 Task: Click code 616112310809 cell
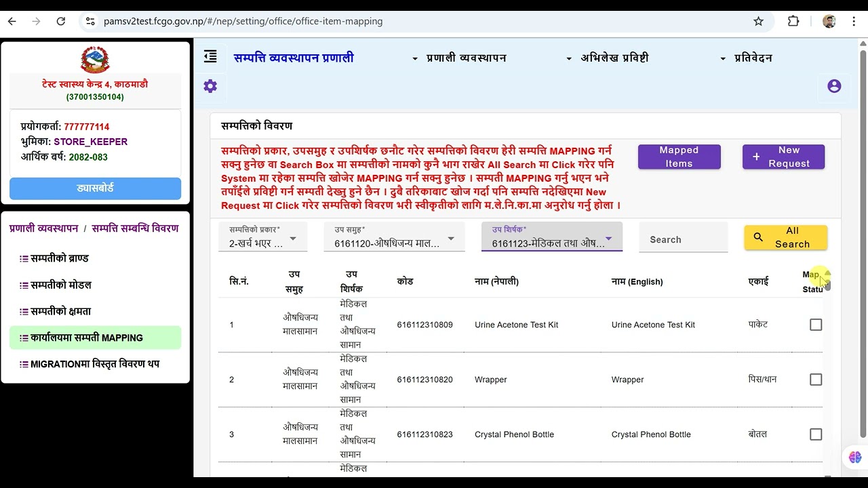(425, 325)
